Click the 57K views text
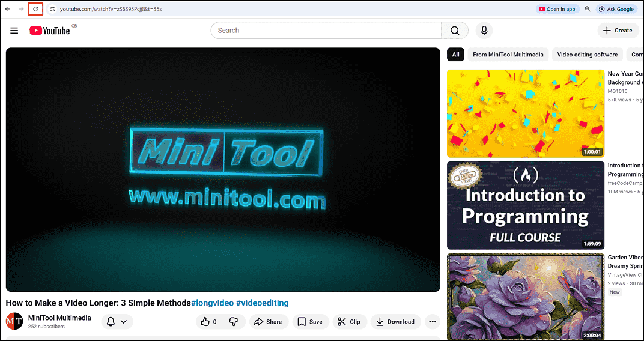 [620, 100]
